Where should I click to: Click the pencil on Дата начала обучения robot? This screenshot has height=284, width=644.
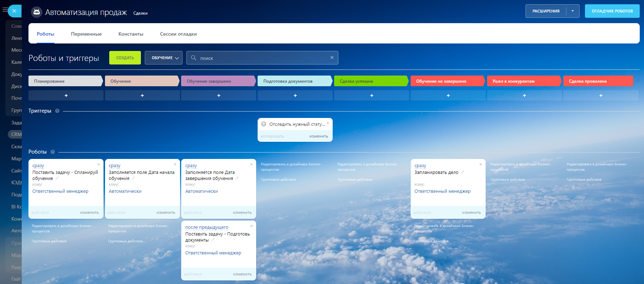133,178
